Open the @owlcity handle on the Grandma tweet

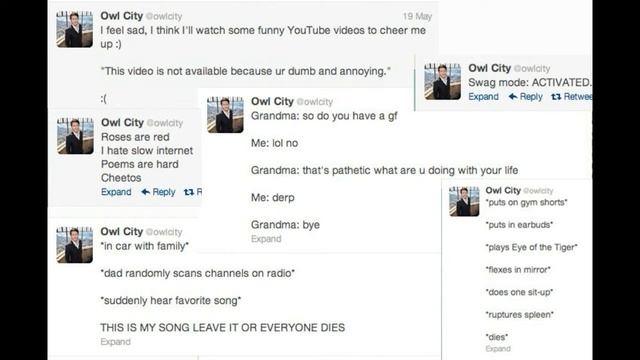click(314, 102)
